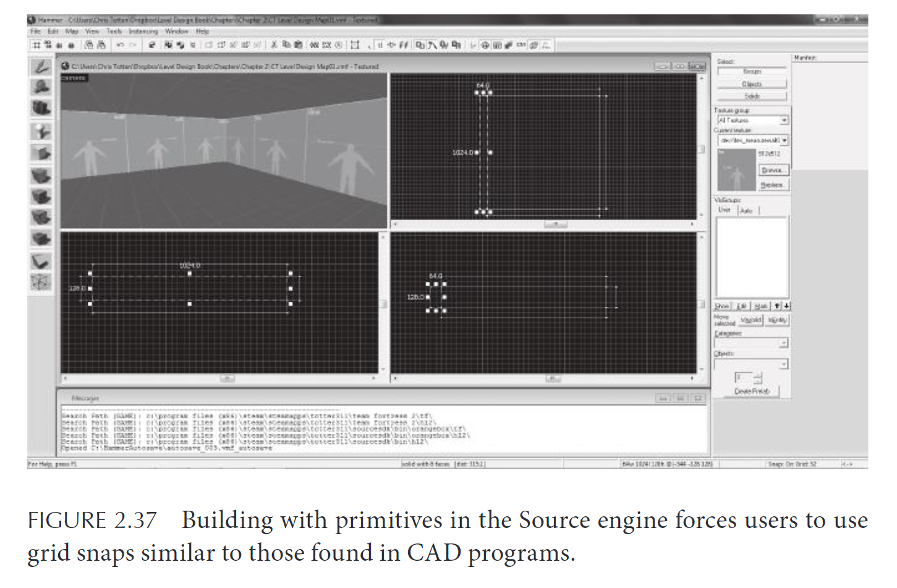This screenshot has width=897, height=588.
Task: Select the Selection tool in left toolbar
Action: click(41, 66)
